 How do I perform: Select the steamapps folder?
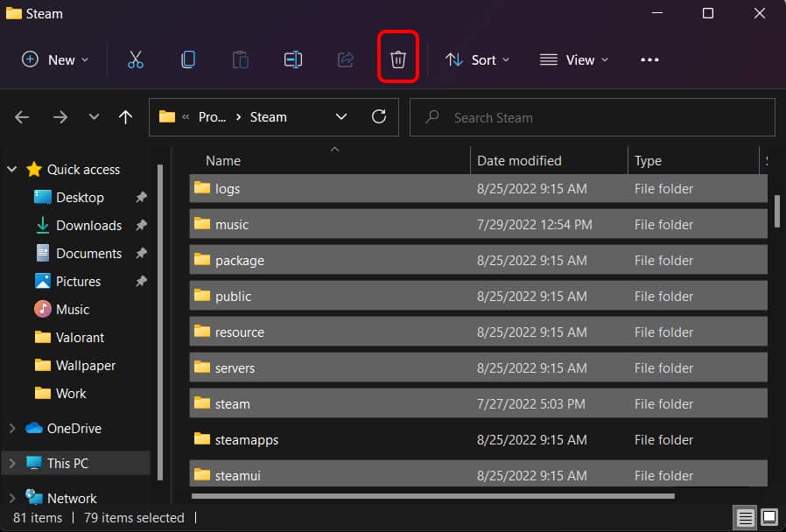coord(247,440)
